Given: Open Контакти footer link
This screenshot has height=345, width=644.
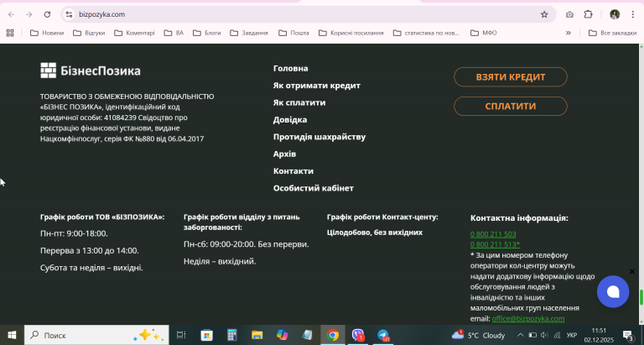Looking at the screenshot, I should coord(293,170).
